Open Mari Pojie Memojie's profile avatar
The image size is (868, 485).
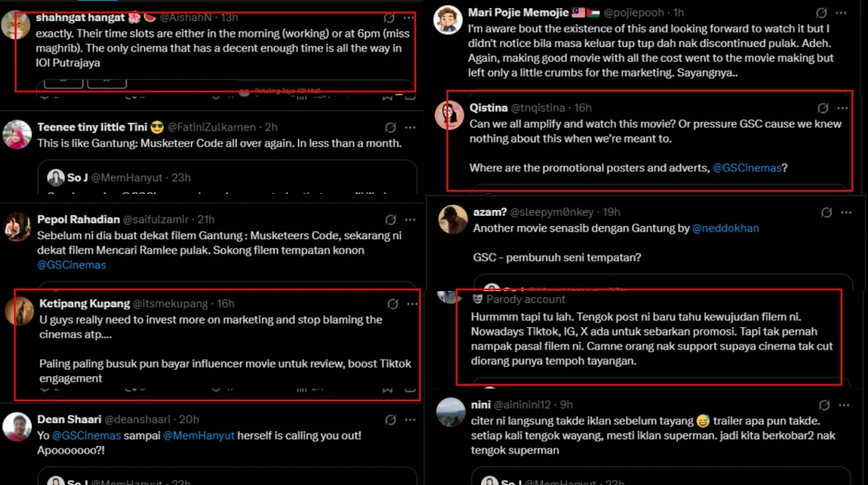(x=449, y=18)
